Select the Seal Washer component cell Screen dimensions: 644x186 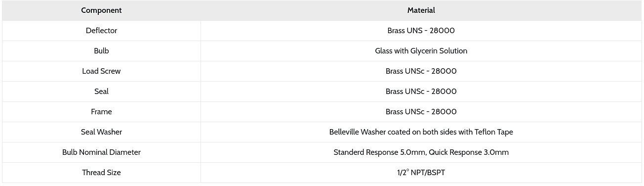pos(101,132)
